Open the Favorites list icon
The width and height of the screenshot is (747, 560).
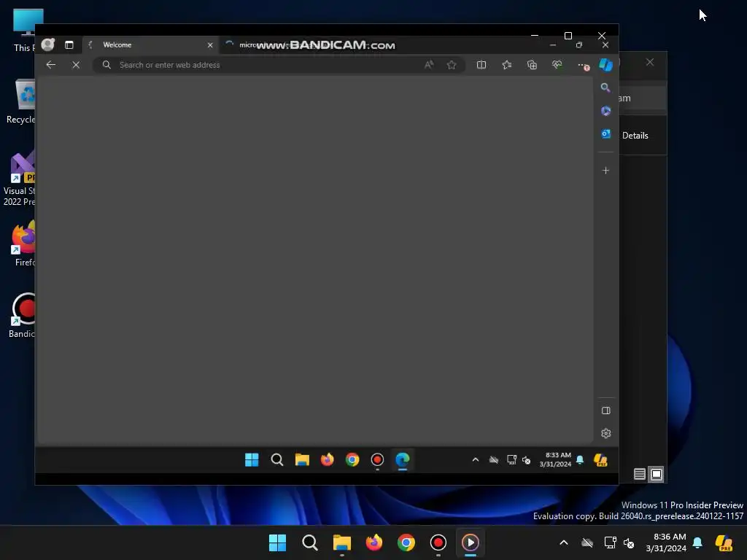tap(507, 65)
